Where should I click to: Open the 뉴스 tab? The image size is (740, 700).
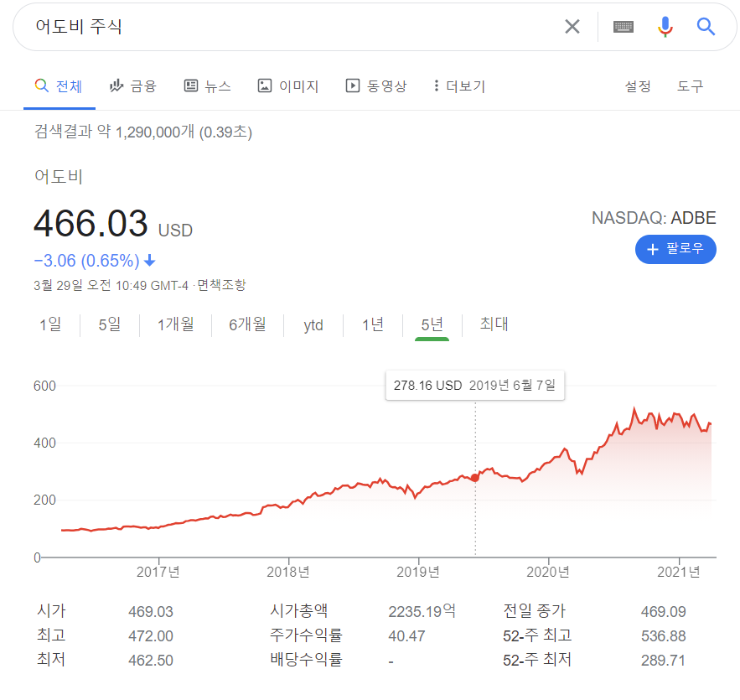207,86
